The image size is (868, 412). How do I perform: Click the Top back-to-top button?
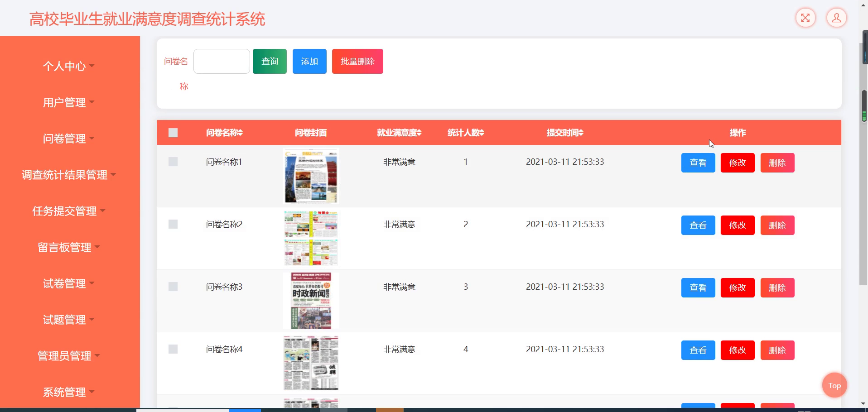(834, 385)
